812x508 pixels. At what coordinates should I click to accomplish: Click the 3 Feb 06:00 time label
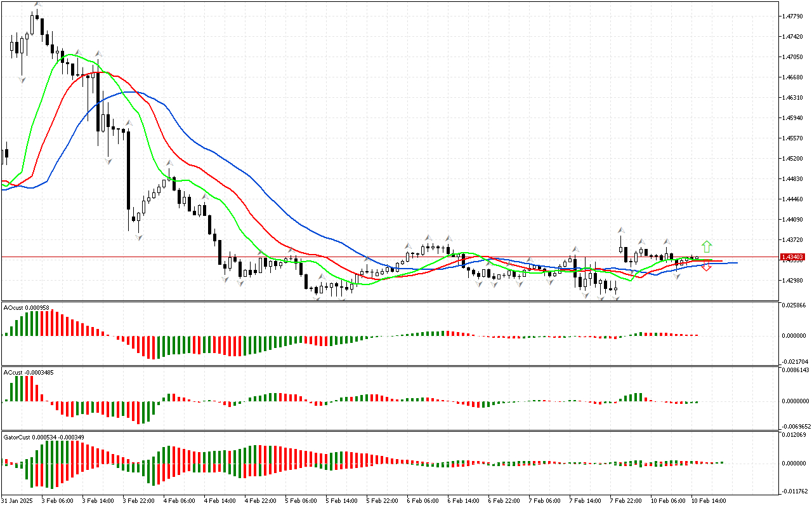coord(56,501)
